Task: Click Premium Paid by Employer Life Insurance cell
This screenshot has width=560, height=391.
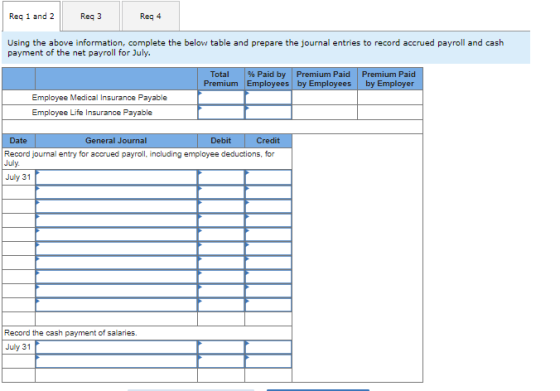Action: tap(390, 112)
